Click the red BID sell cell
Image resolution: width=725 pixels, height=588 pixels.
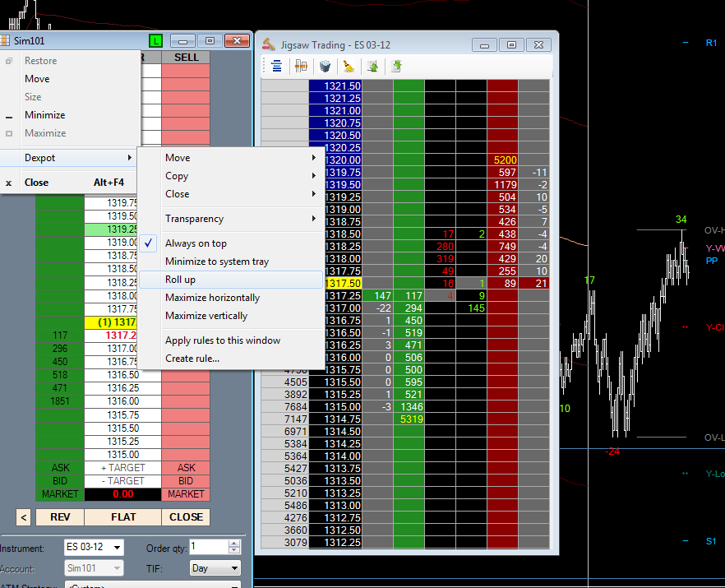(186, 481)
